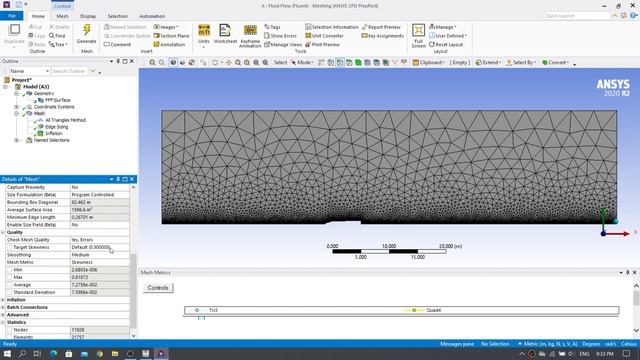
Task: Select Edge Sizing in the outline tree
Action: point(57,127)
